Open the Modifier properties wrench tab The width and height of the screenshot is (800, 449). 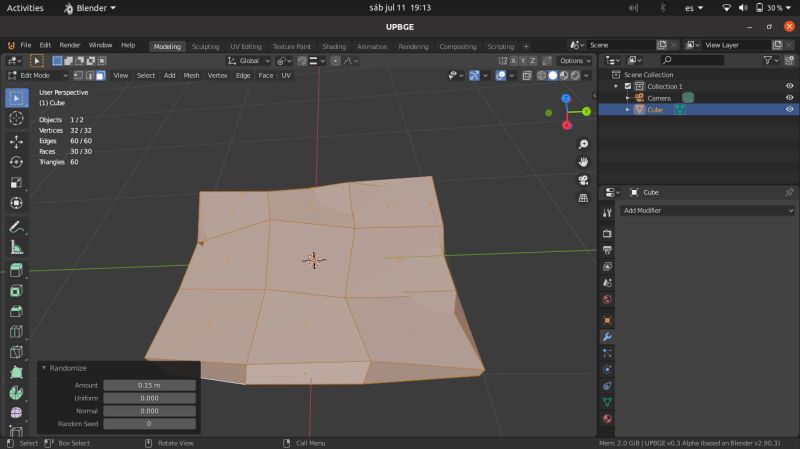(607, 337)
